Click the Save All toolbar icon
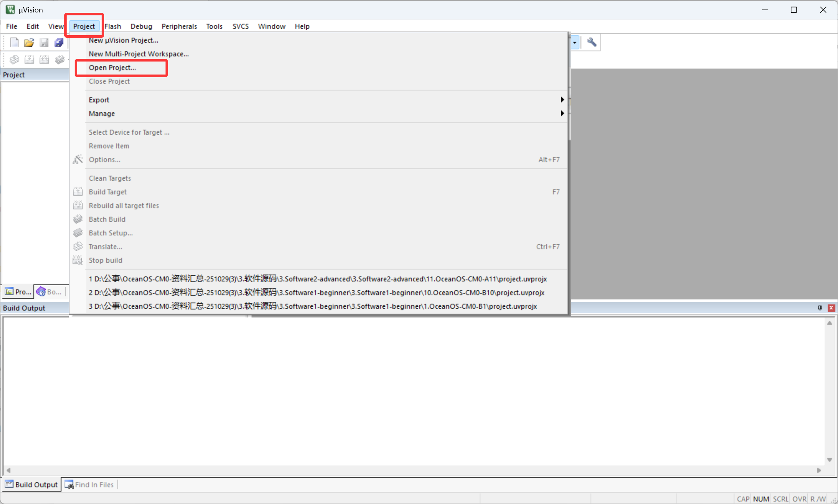Screen dimensions: 838x504 coord(59,42)
